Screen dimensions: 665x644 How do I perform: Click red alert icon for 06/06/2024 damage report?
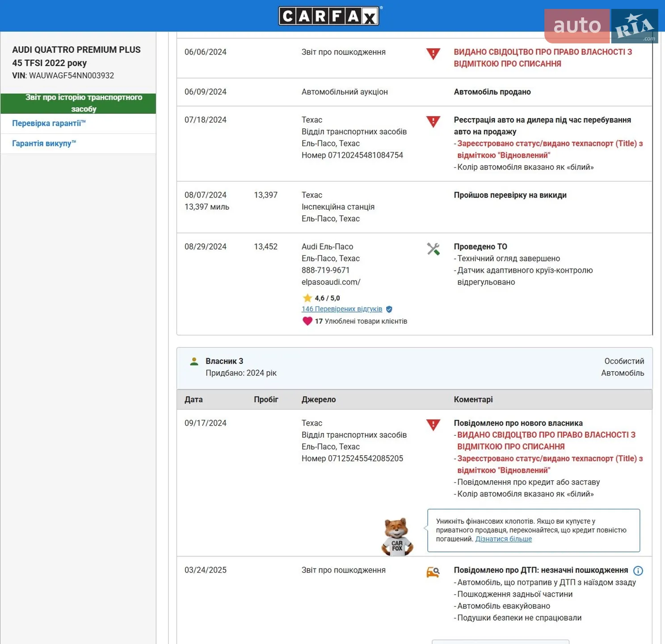tap(433, 54)
